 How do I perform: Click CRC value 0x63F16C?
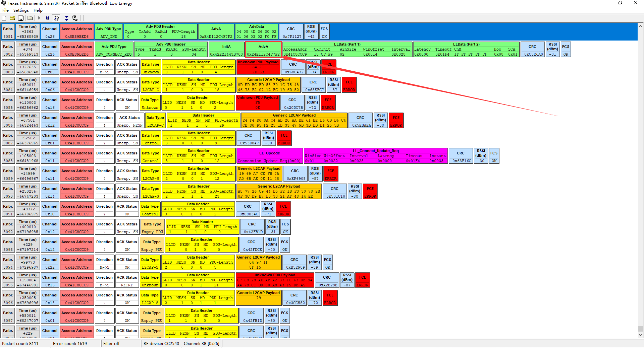461,156
